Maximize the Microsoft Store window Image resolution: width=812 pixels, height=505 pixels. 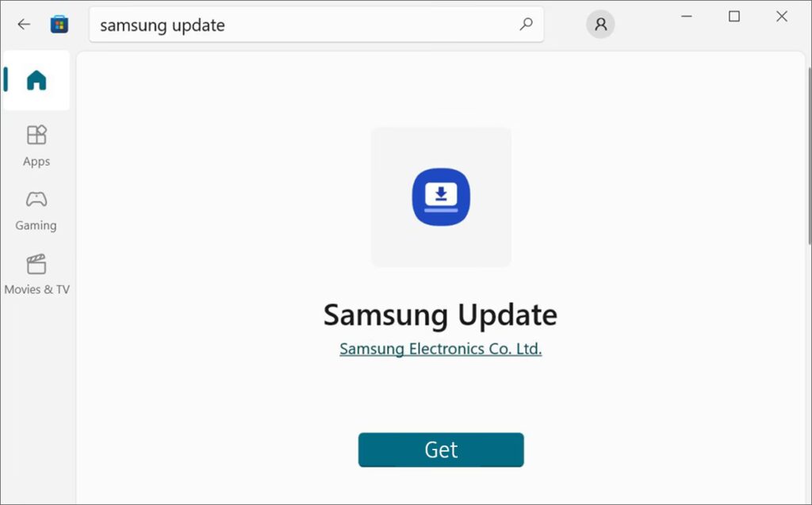click(734, 17)
